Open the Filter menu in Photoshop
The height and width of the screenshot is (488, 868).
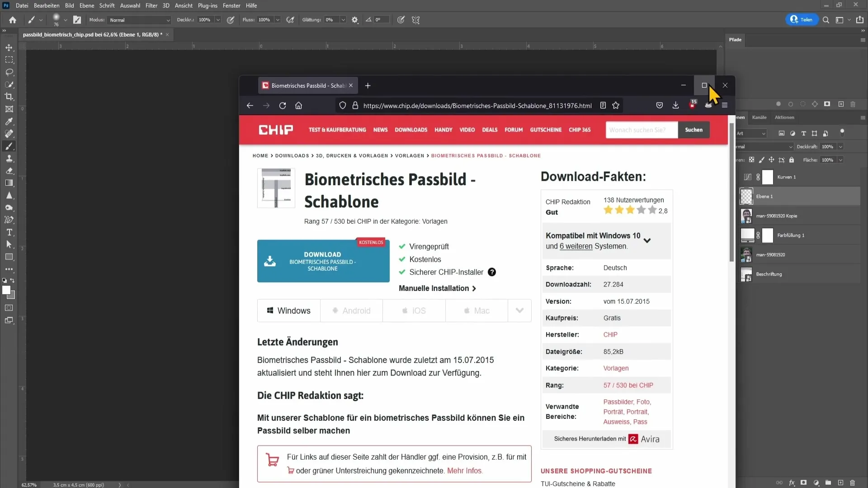[151, 5]
